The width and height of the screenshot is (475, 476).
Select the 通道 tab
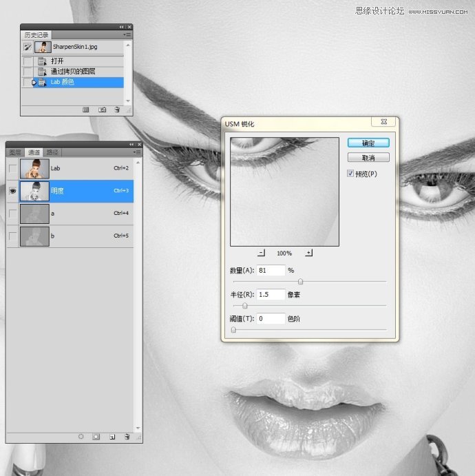tap(34, 152)
